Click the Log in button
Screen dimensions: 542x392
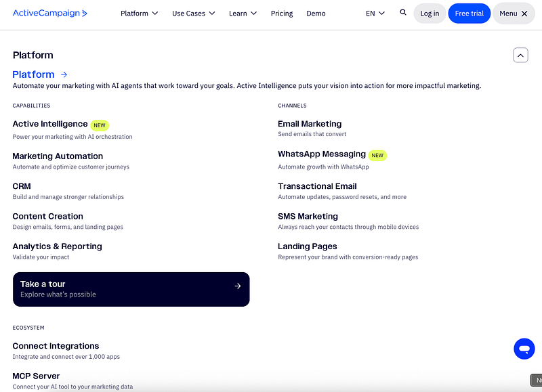pos(430,14)
